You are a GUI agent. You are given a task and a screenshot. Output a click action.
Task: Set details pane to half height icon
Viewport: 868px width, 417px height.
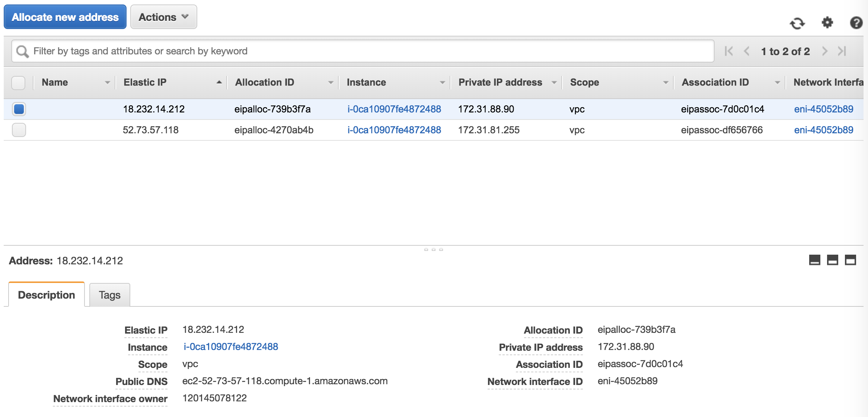point(832,260)
